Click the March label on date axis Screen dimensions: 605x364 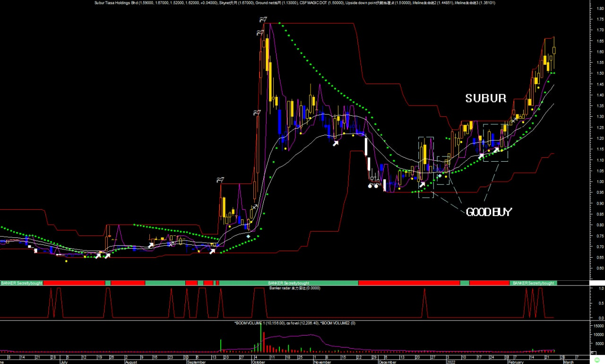[x=568, y=362]
